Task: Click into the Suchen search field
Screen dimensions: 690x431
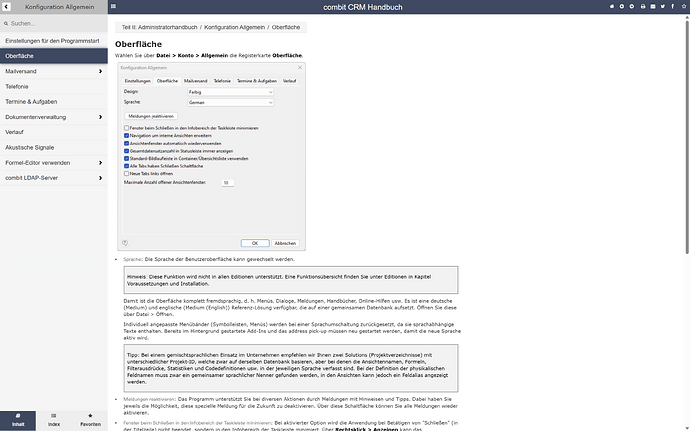Action: tap(54, 23)
